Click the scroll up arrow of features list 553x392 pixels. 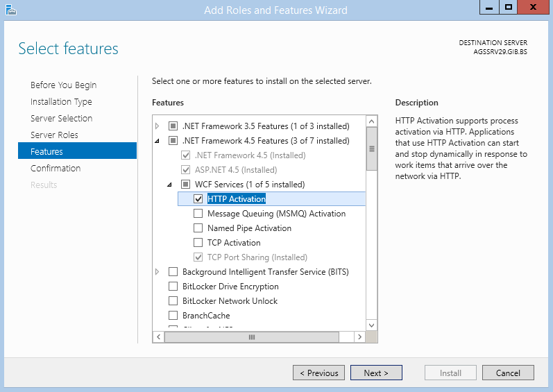tap(371, 121)
